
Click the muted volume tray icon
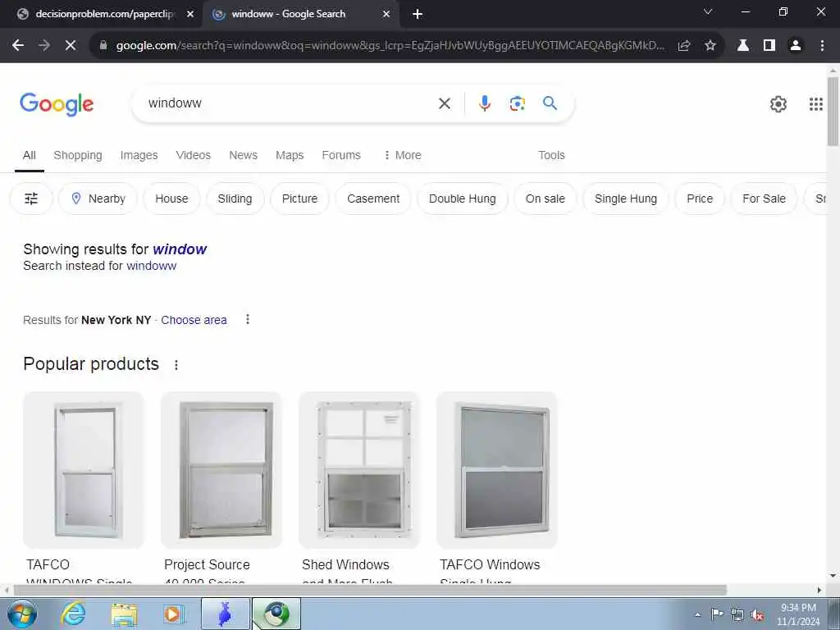coord(757,614)
